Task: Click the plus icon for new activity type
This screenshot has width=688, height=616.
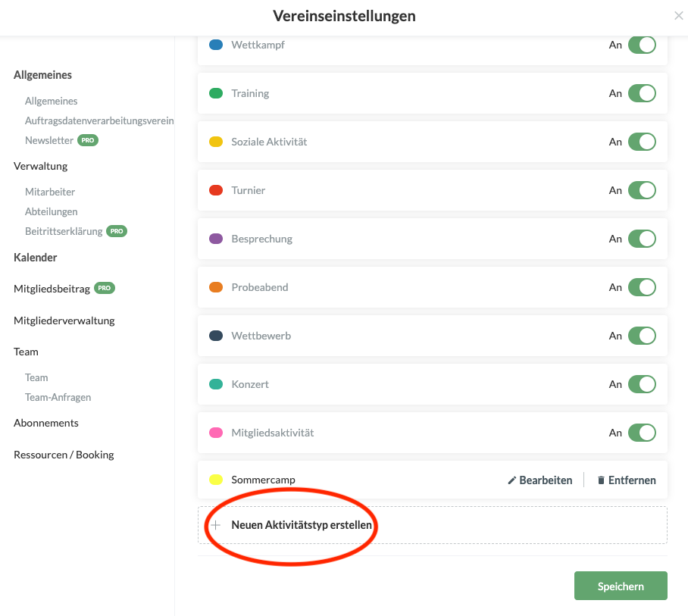Action: tap(216, 525)
